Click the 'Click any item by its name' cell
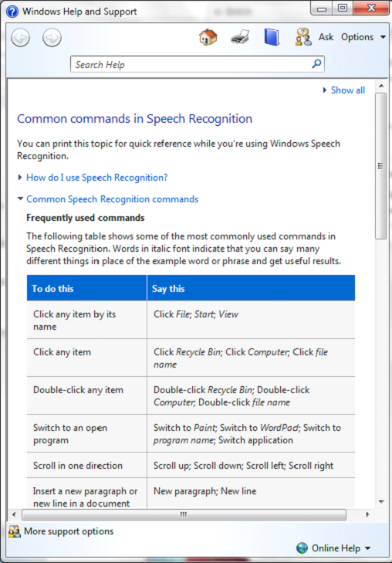Image resolution: width=392 pixels, height=563 pixels. [86, 320]
